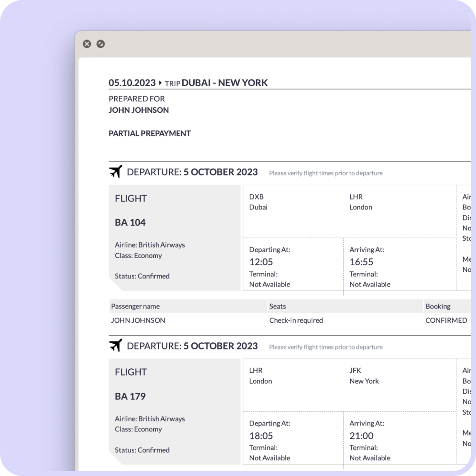
Task: Click the Seats column header
Action: 278,306
